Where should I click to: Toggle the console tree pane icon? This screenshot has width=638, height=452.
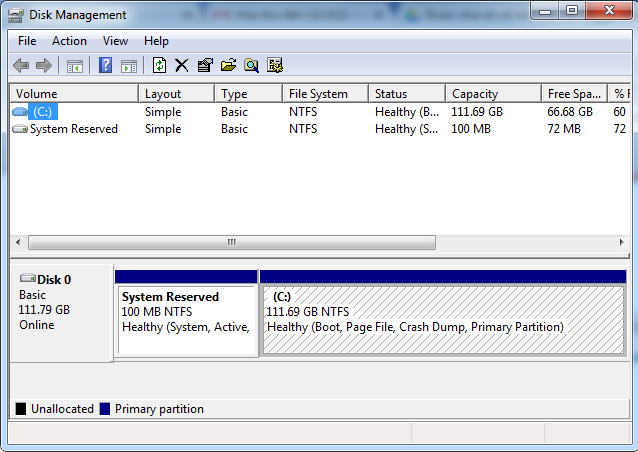[x=74, y=65]
